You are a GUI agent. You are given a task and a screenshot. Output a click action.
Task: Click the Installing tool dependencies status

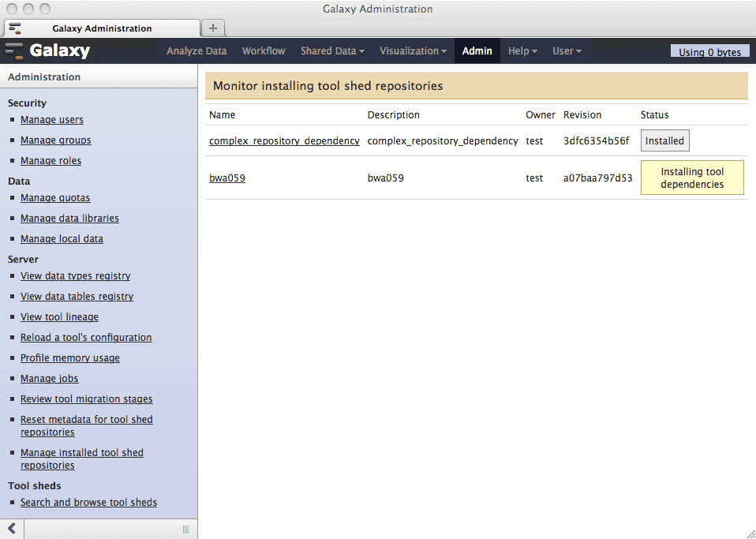692,178
